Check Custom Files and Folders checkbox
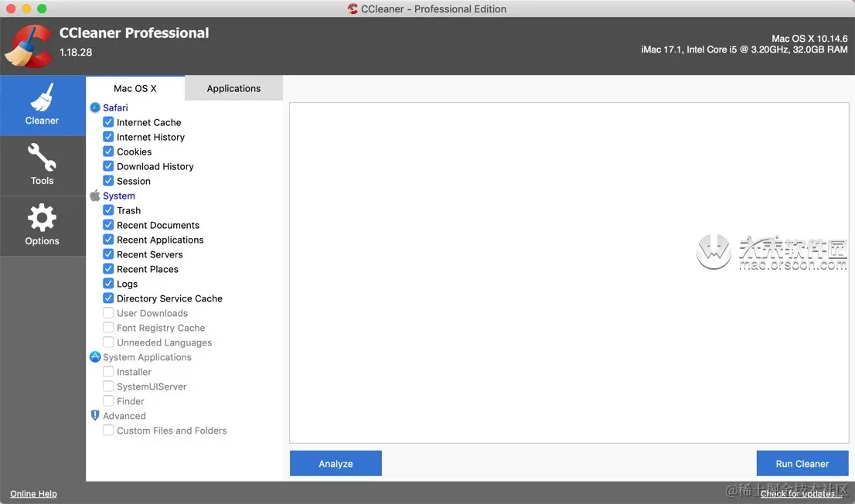Screen dimensions: 855x504 [108, 431]
